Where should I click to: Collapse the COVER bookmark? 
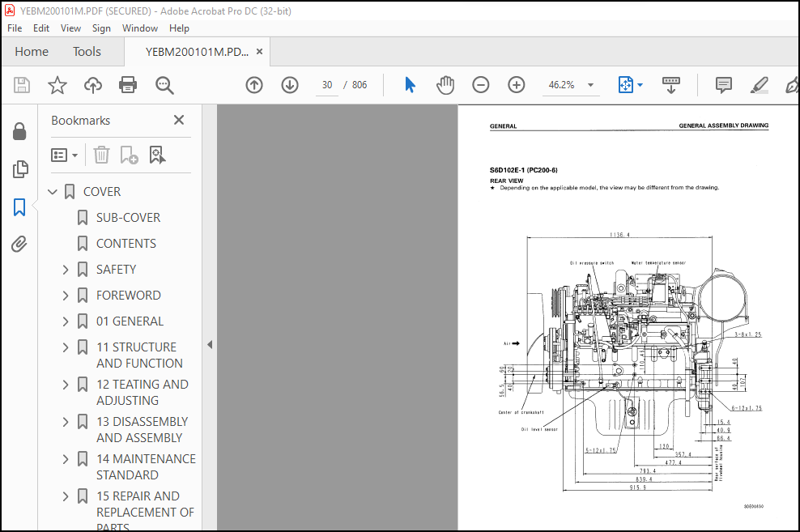pos(53,192)
